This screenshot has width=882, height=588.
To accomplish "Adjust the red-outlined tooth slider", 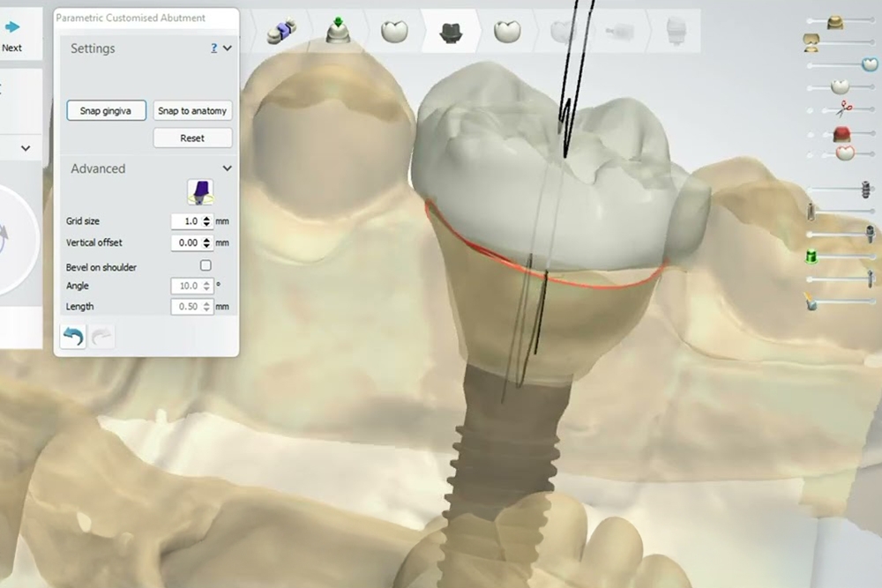I will 846,153.
